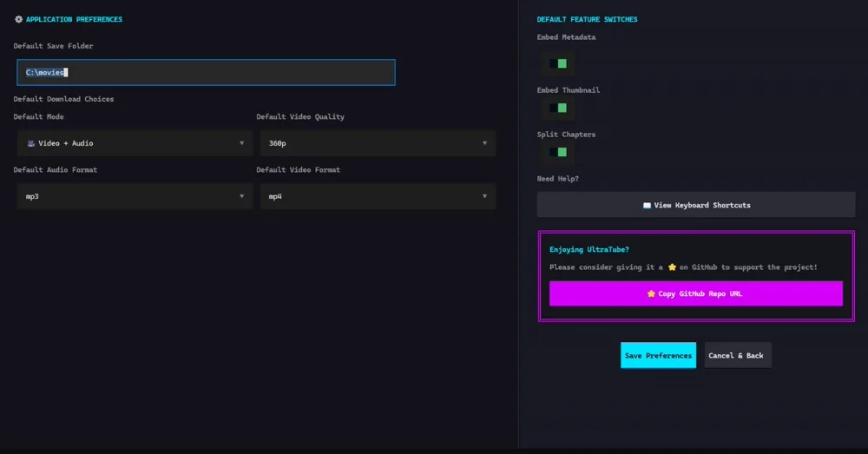Save the preferences
868x454 pixels.
(x=658, y=355)
